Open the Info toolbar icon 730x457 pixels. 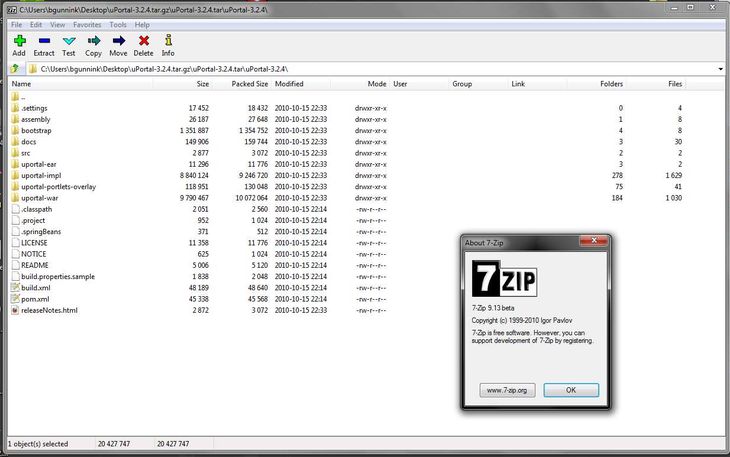pos(168,40)
